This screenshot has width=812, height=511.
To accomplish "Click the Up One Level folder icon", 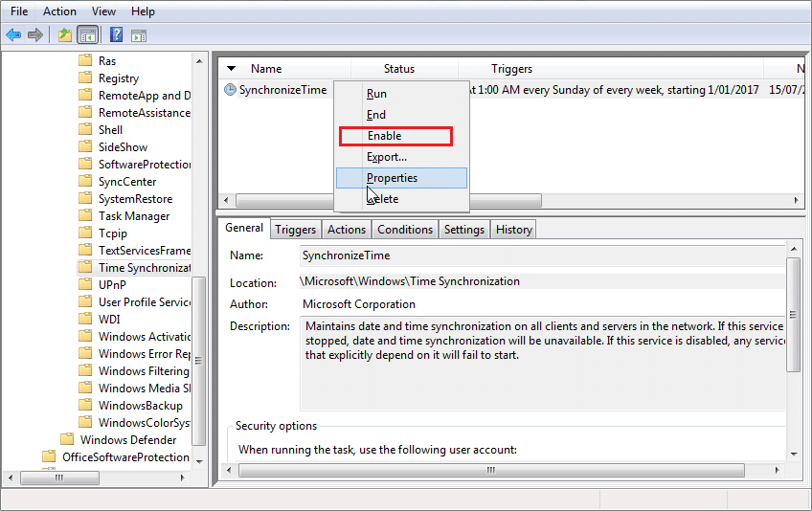I will click(64, 35).
